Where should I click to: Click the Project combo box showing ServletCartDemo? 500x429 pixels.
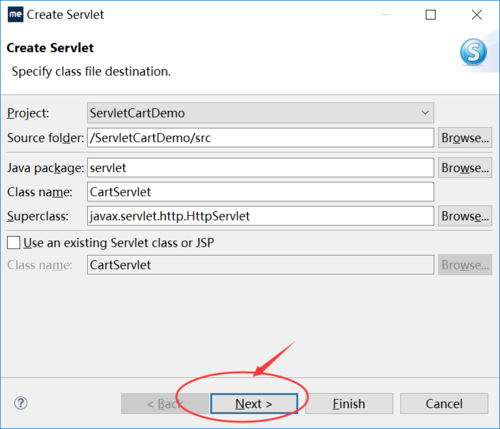(x=260, y=113)
